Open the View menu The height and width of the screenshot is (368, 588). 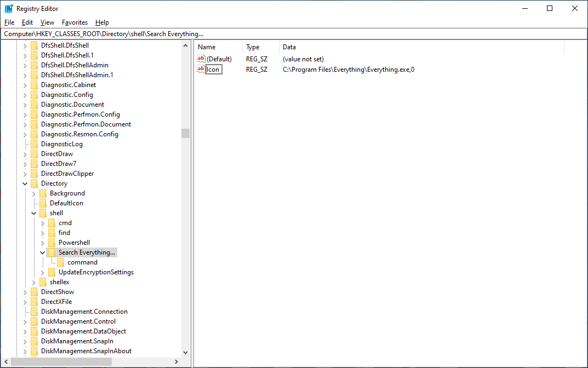(47, 22)
